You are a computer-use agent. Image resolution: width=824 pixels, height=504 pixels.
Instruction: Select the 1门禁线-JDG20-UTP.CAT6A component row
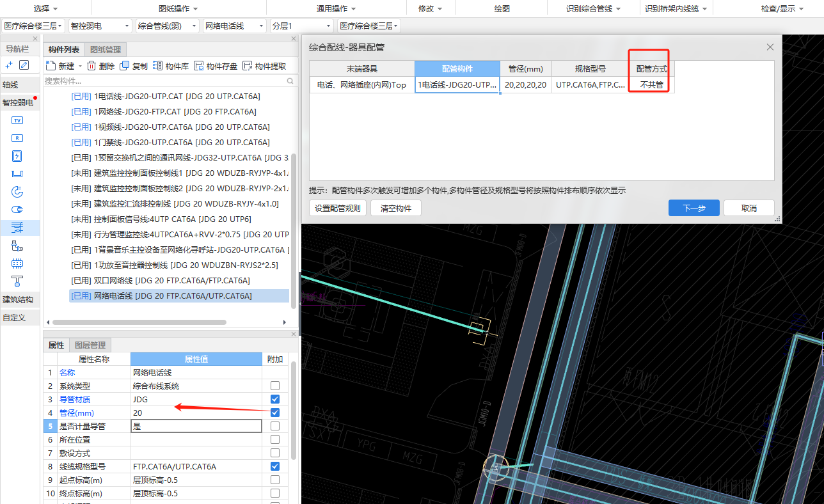(x=179, y=143)
